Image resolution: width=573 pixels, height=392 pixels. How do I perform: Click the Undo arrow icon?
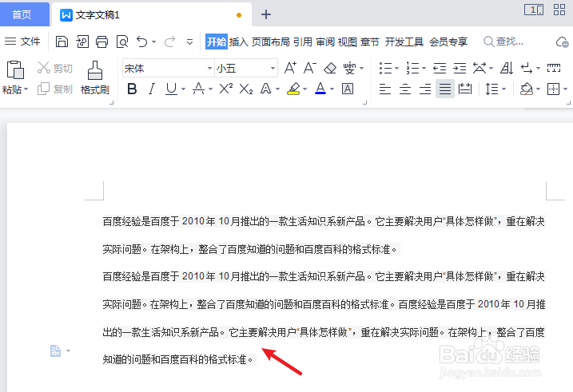pos(141,42)
